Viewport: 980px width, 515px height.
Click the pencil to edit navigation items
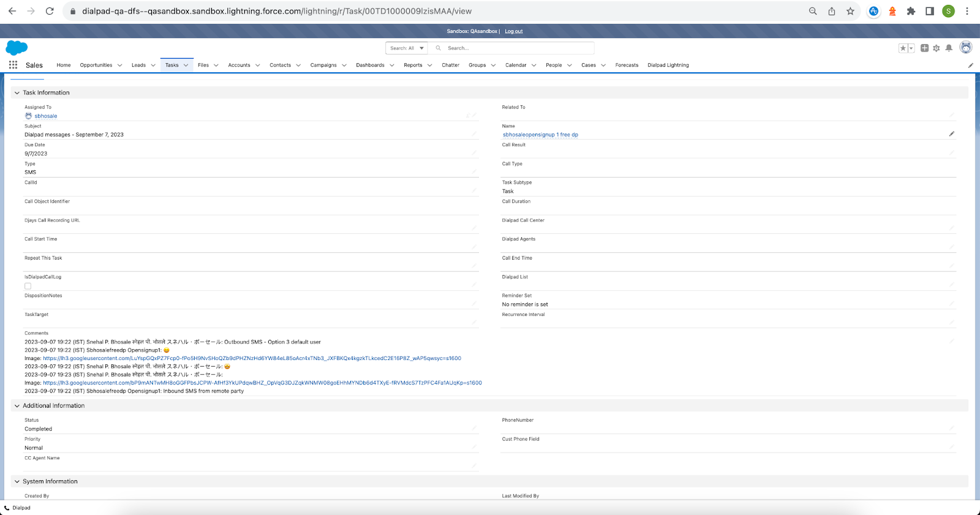[x=970, y=66]
